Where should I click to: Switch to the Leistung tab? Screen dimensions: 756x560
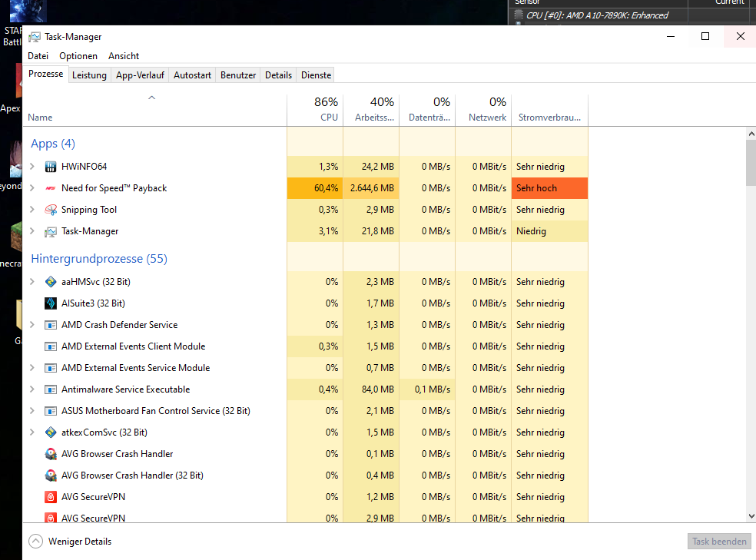tap(89, 75)
